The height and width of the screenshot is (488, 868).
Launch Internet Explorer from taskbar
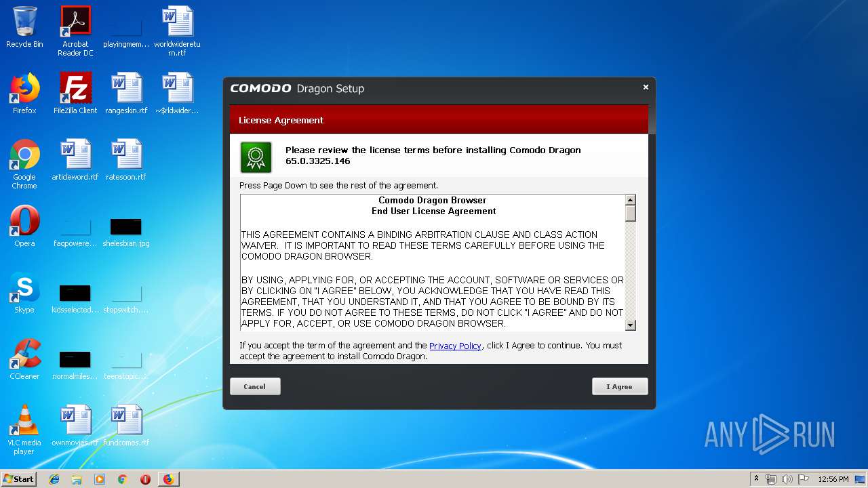click(54, 479)
